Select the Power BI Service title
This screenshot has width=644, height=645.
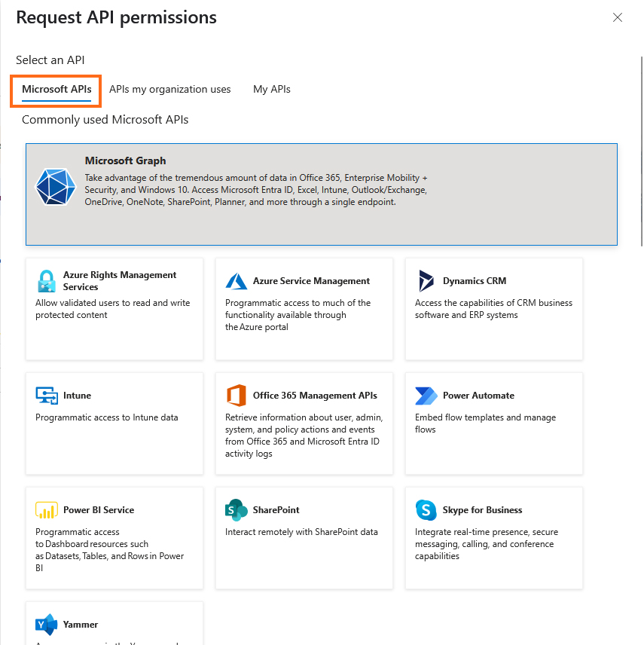point(99,510)
